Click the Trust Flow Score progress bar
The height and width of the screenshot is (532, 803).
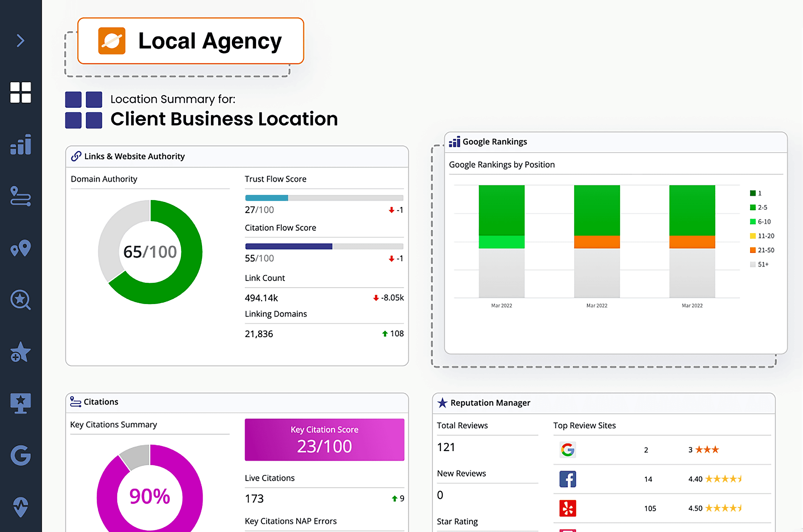click(324, 197)
